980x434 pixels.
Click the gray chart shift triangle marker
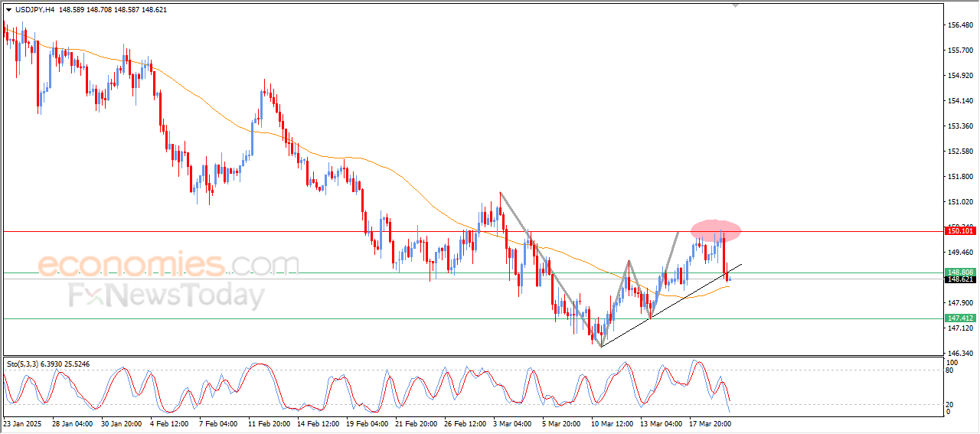[x=736, y=5]
